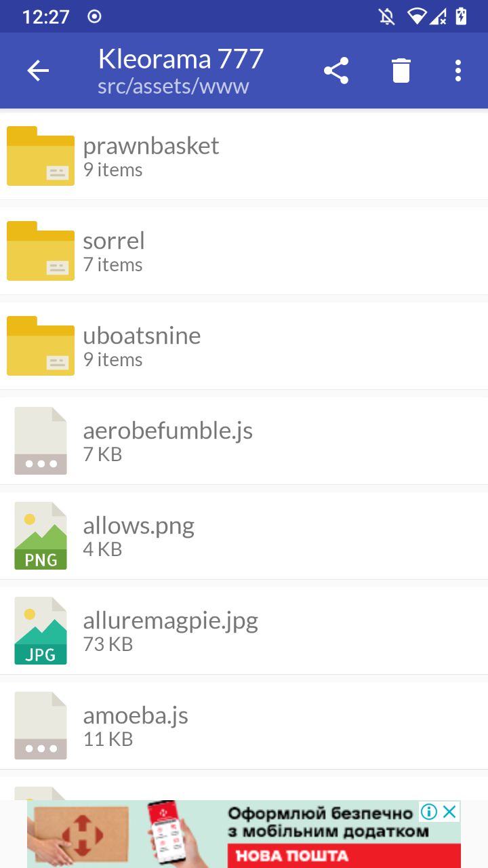The height and width of the screenshot is (868, 488).
Task: Select the aerobefumble.js file icon
Action: click(41, 441)
